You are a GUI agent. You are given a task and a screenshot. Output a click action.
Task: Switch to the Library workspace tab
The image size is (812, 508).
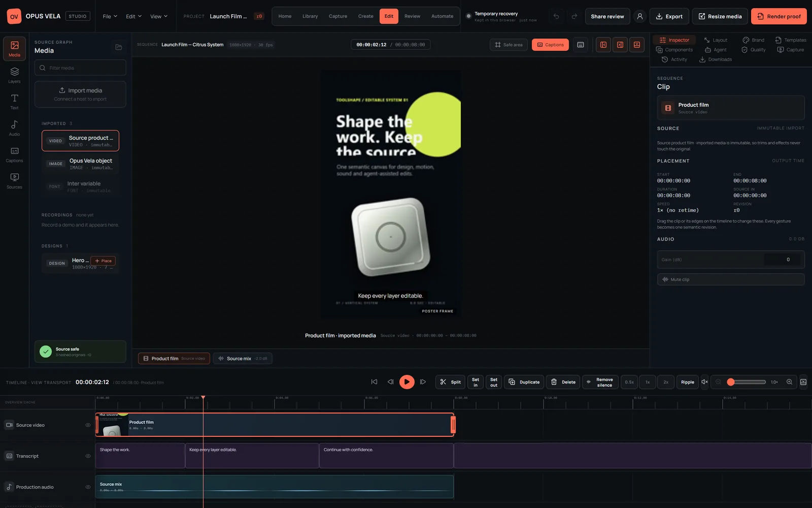[310, 16]
